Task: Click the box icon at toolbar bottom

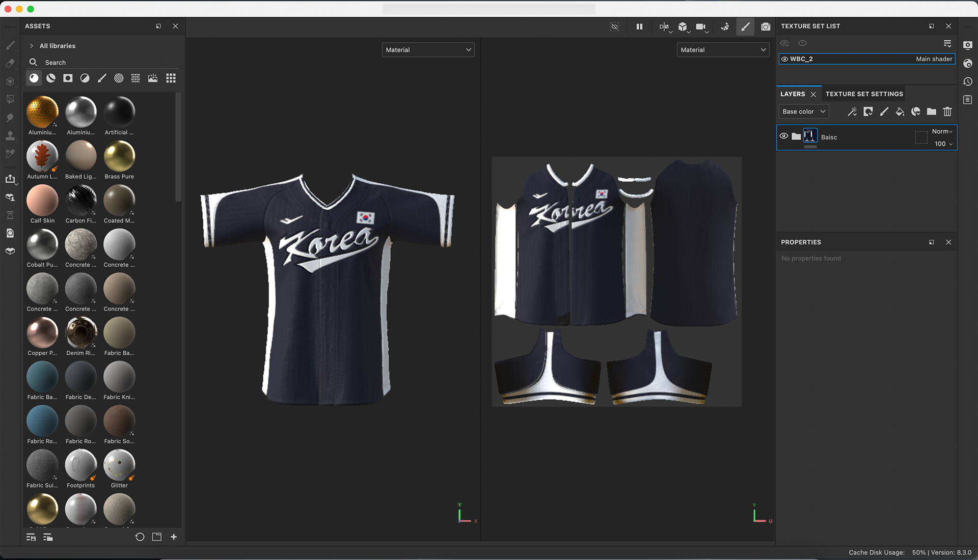Action: 10,251
